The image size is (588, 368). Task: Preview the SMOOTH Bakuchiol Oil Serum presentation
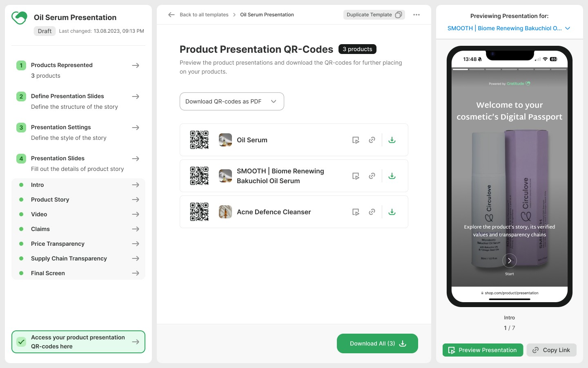click(x=356, y=176)
